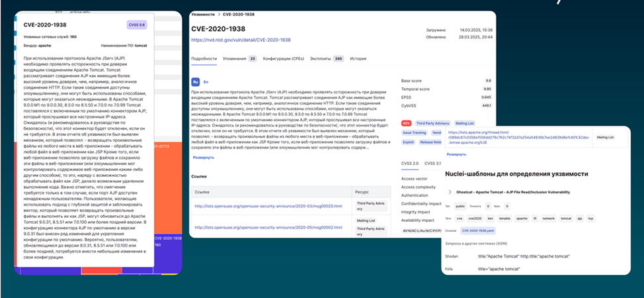Switch to the CVSS 3.1 tab
The image size is (644, 298).
[x=433, y=164]
